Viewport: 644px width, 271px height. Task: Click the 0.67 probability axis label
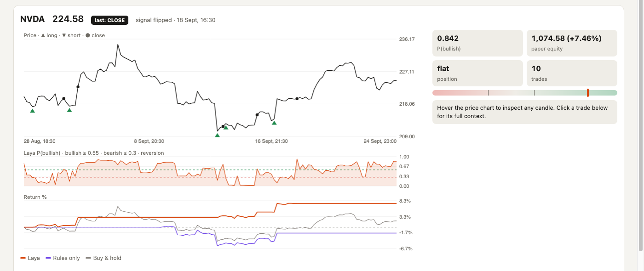click(404, 166)
